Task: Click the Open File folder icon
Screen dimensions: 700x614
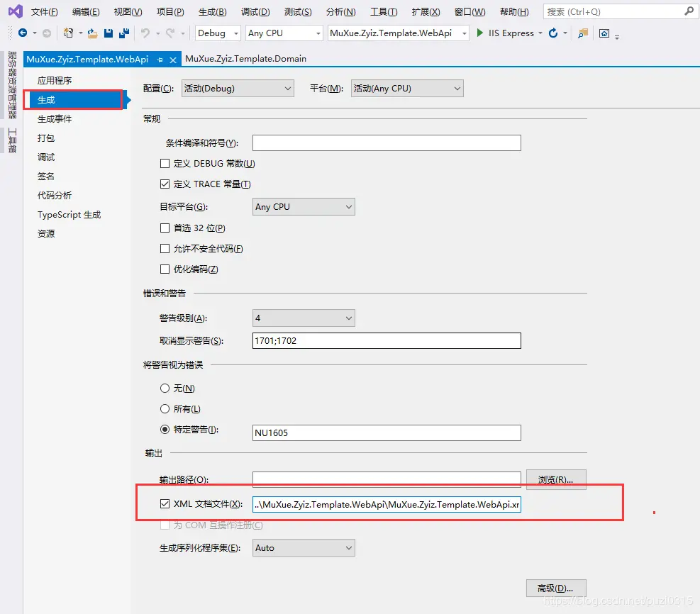Action: point(92,33)
